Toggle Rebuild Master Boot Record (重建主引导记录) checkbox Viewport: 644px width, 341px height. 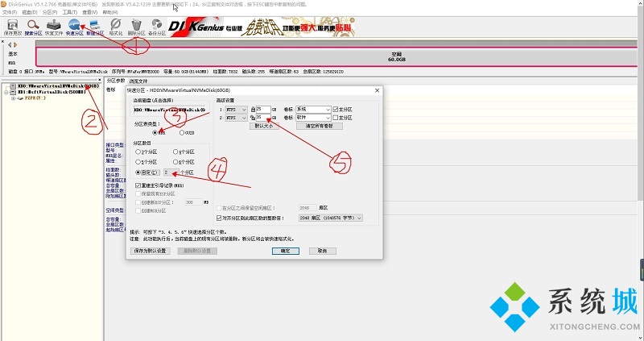coord(138,185)
